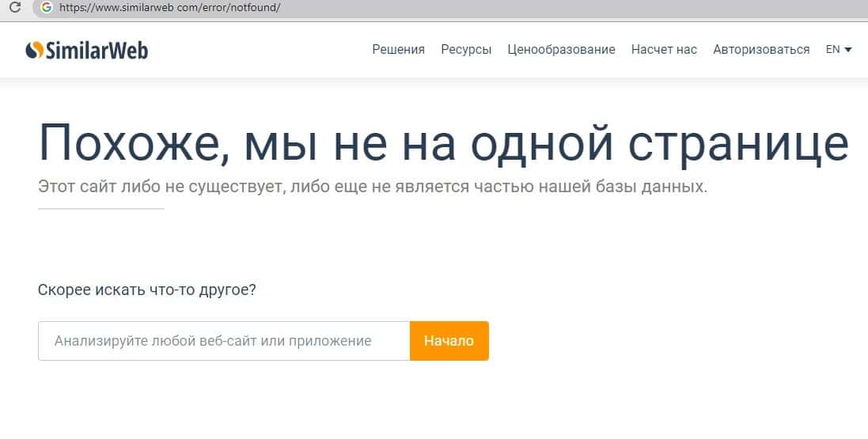Open the Насчет нас menu item

pyautogui.click(x=664, y=49)
